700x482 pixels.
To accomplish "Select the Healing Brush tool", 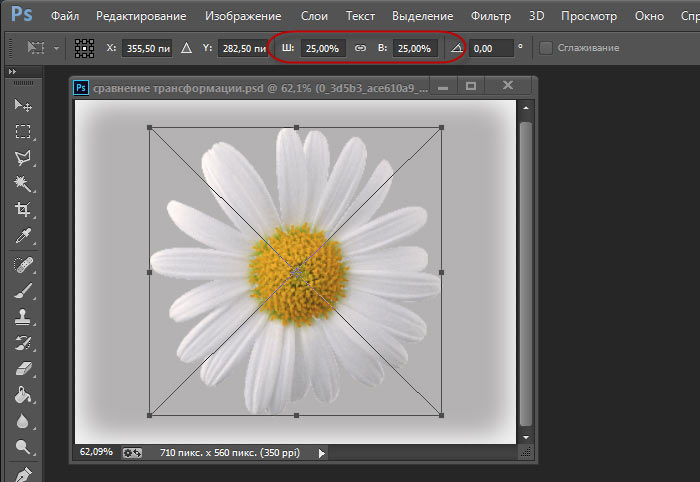I will (x=22, y=265).
